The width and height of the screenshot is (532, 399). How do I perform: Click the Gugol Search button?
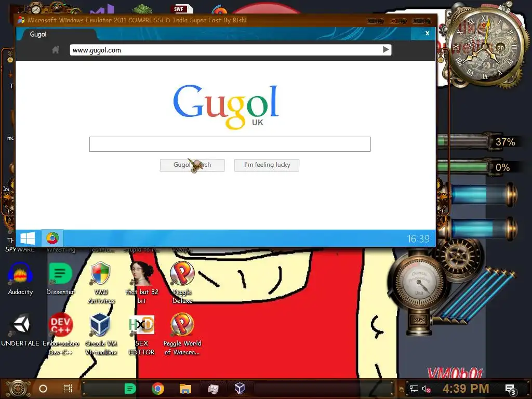(x=192, y=165)
